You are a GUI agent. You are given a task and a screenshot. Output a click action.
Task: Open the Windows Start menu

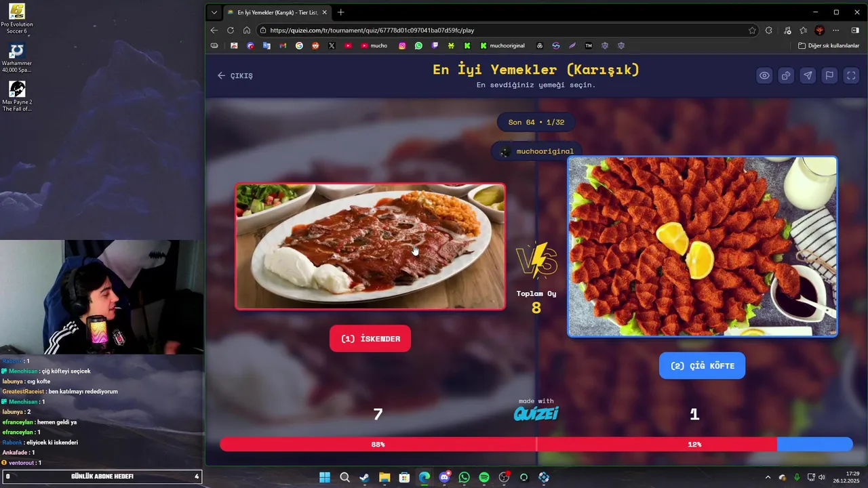[325, 477]
